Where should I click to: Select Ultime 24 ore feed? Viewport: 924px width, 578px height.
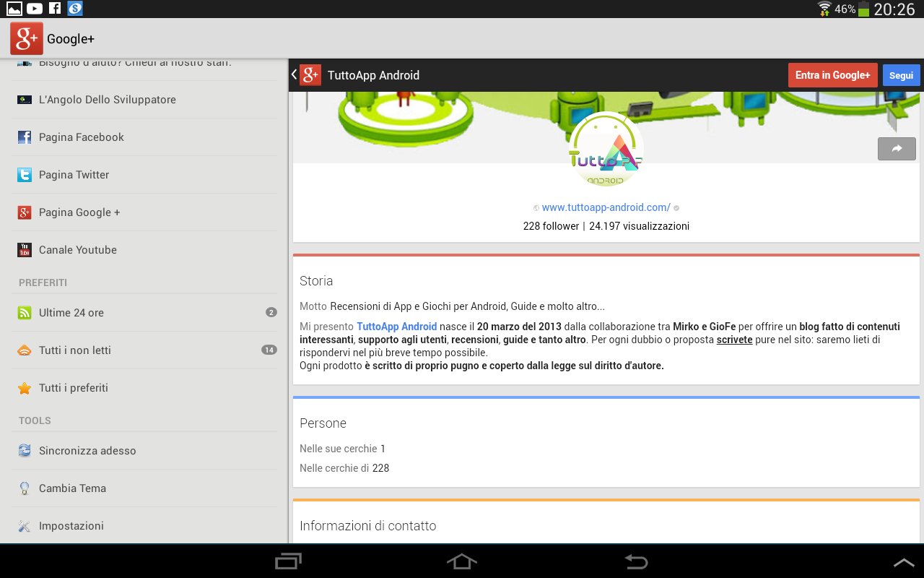coord(144,313)
